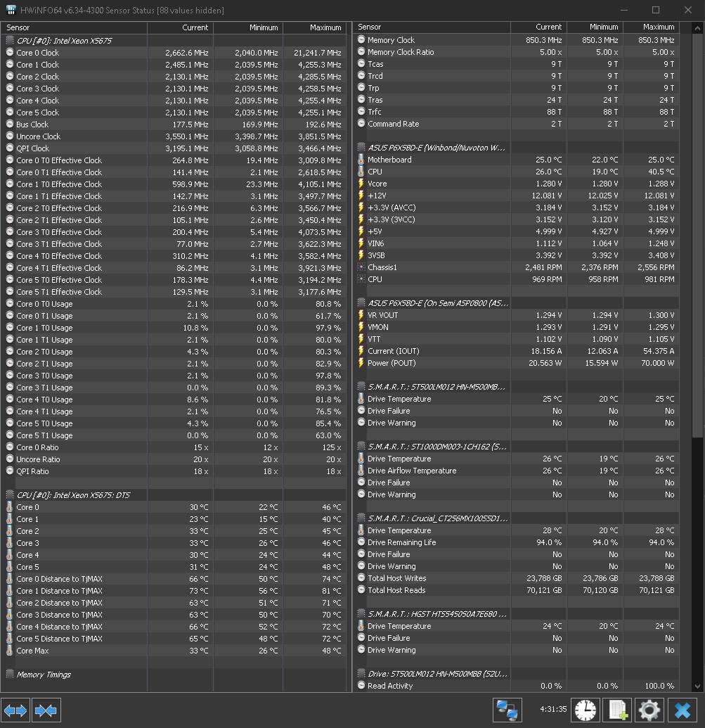Click the 4:31:35 elapsed time display

[x=553, y=709]
